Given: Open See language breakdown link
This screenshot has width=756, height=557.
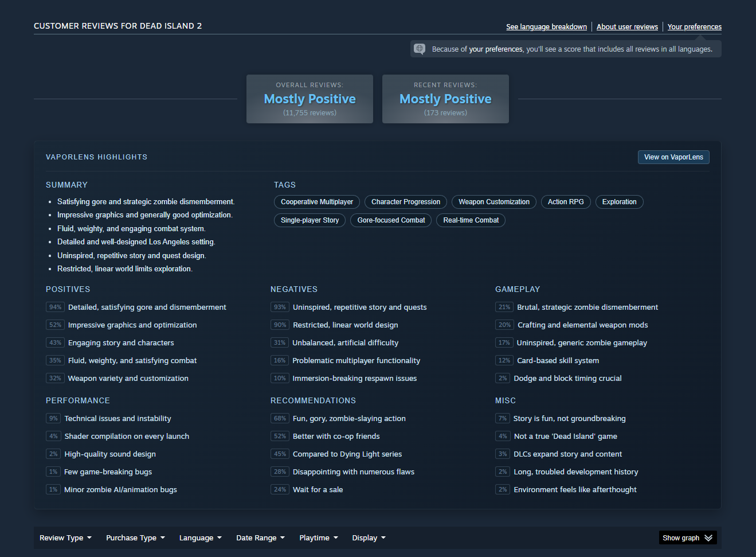Looking at the screenshot, I should pos(546,27).
